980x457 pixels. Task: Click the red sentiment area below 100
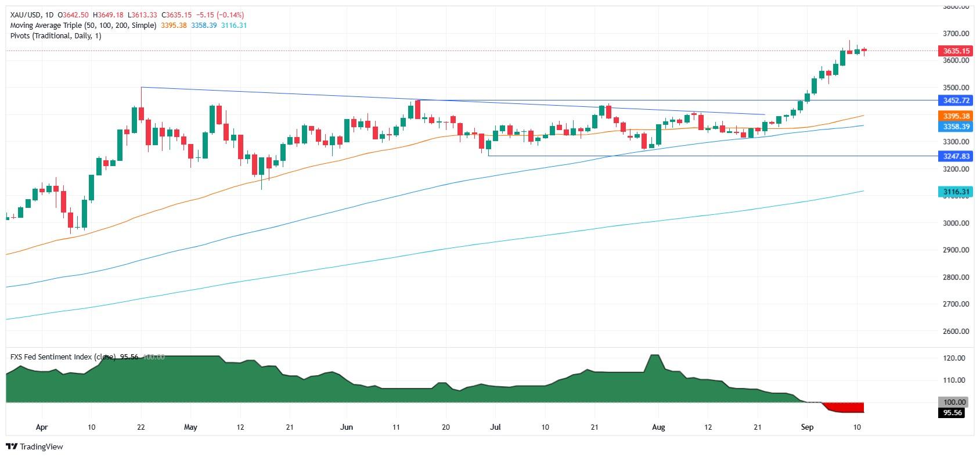tap(848, 408)
